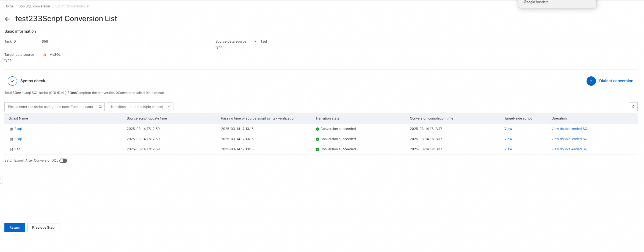
Task: Click Conversion succeeded status for 2.sql
Action: click(x=338, y=129)
